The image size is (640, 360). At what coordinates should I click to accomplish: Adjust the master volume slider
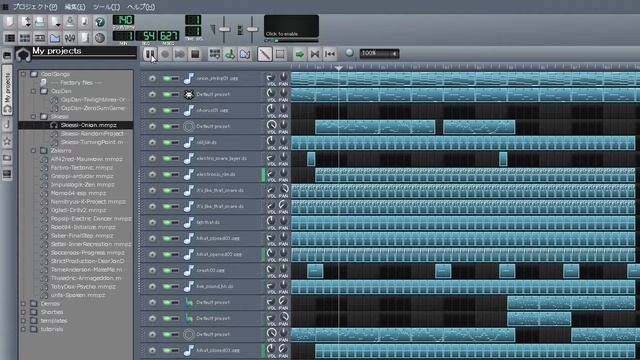tap(224, 29)
